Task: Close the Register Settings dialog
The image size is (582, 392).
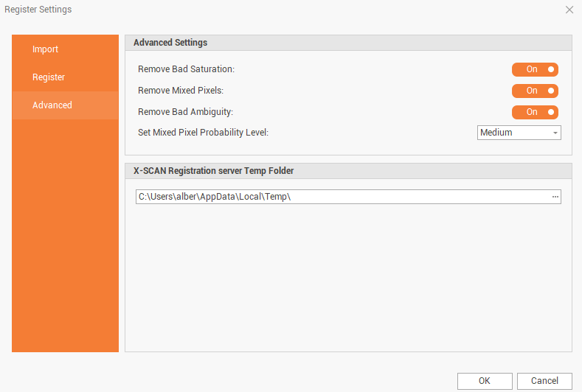Action: tap(569, 10)
